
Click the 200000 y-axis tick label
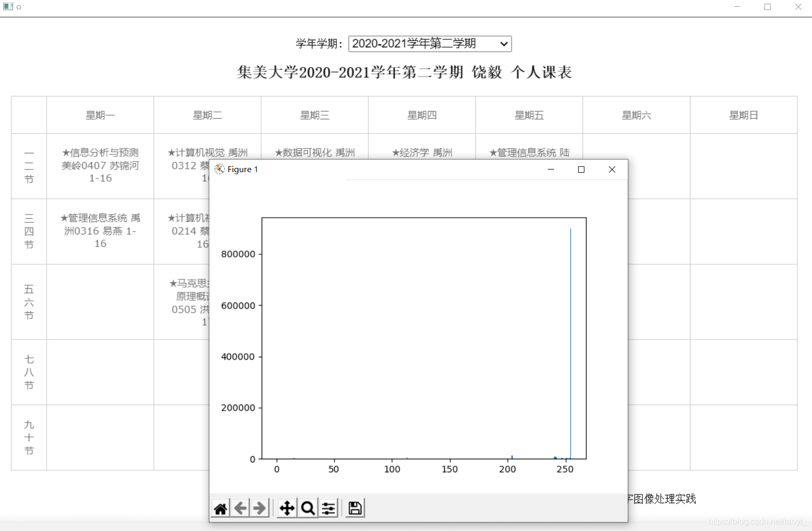pyautogui.click(x=238, y=408)
